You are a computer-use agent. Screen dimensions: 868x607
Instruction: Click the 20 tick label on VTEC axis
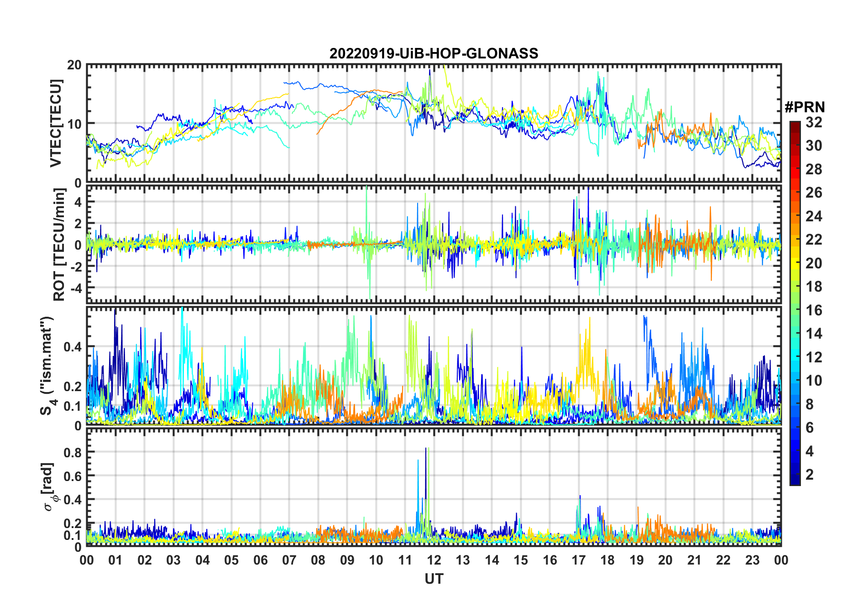[74, 65]
